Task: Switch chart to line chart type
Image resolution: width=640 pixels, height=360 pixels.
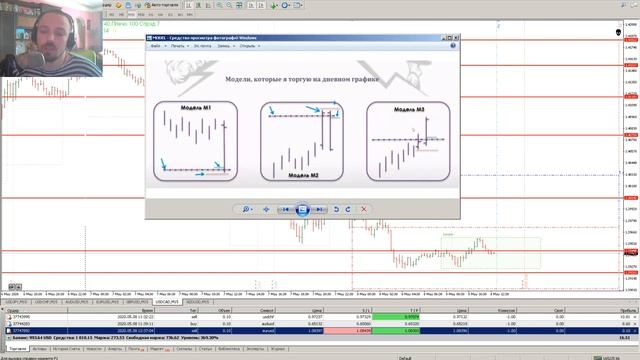Action: coord(208,5)
